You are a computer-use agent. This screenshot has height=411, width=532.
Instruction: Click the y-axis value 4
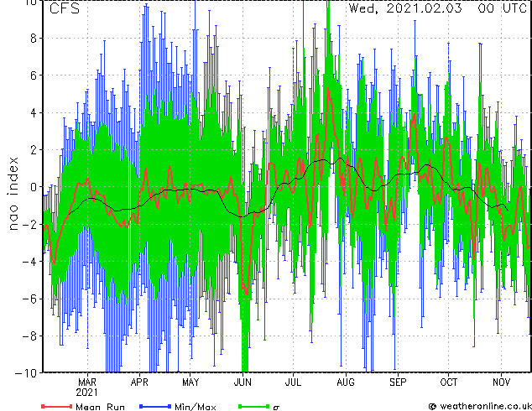pos(34,112)
